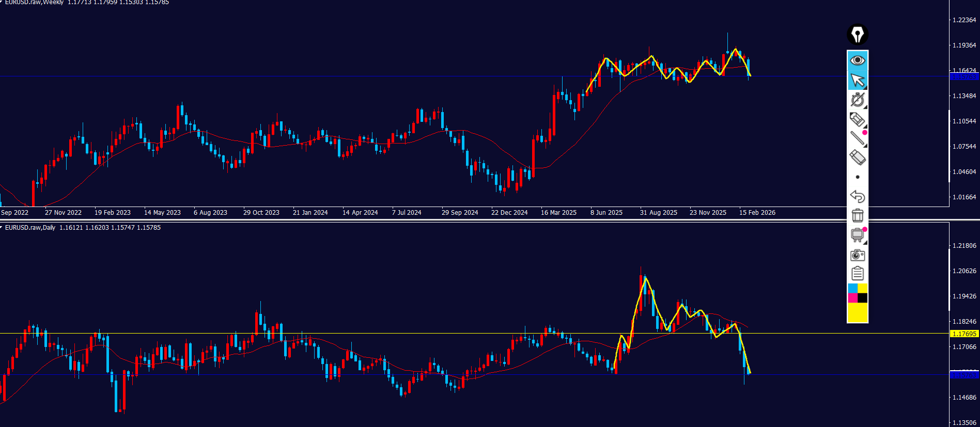The image size is (980, 427).
Task: Toggle the crossed-out stopwatch timer icon
Action: point(857,100)
